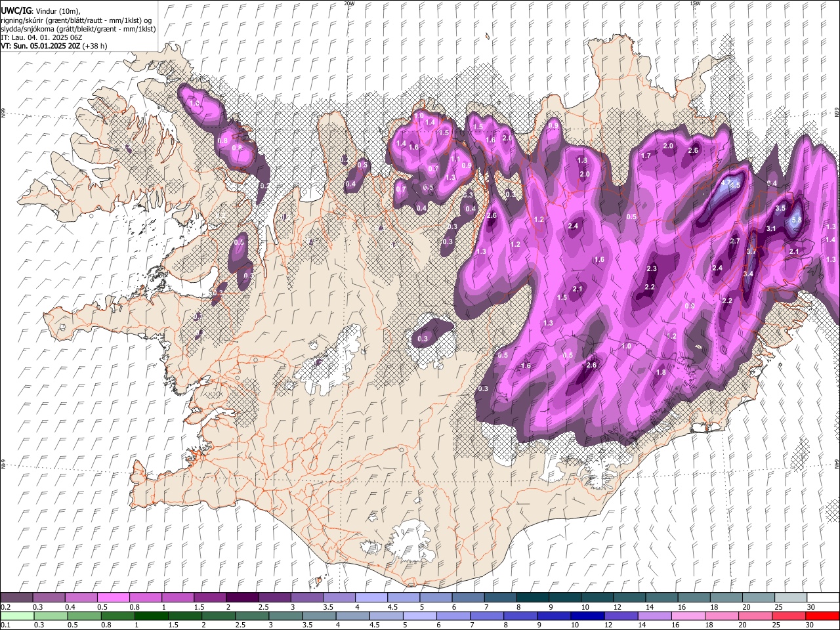
Task: Click the initial time 'IT: Lau. 04. 01. 2025 06Z'
Action: pyautogui.click(x=41, y=37)
